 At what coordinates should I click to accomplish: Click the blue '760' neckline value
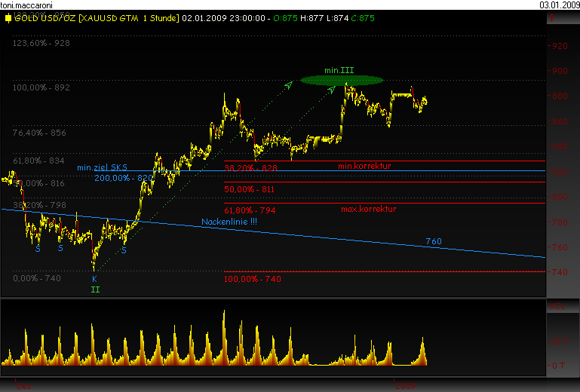(434, 241)
